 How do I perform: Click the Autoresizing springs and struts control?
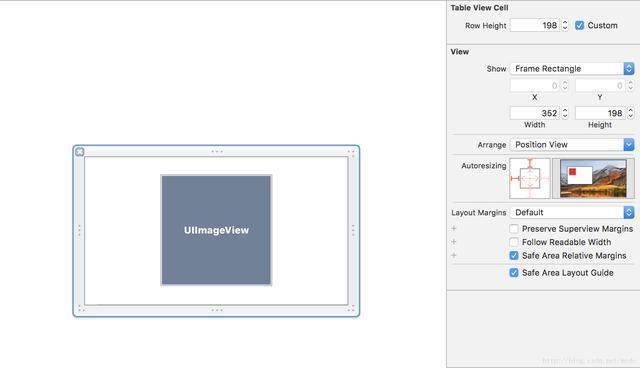[530, 179]
